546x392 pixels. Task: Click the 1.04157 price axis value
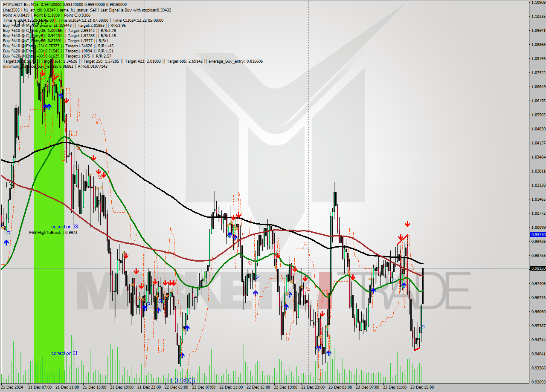539,143
